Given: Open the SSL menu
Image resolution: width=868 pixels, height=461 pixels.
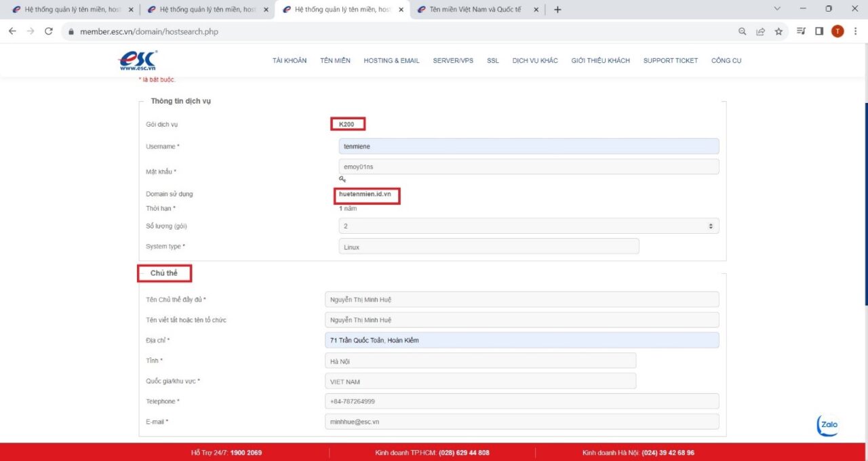Looking at the screenshot, I should click(x=493, y=61).
